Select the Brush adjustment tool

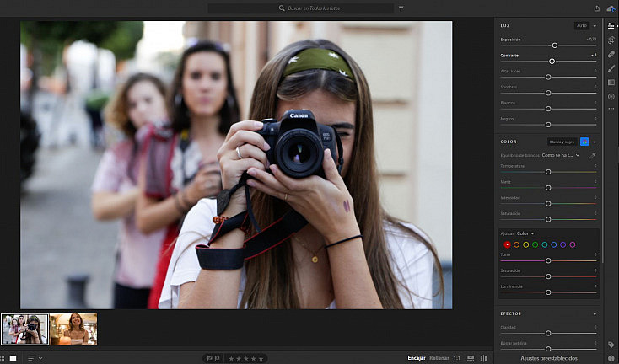click(611, 68)
